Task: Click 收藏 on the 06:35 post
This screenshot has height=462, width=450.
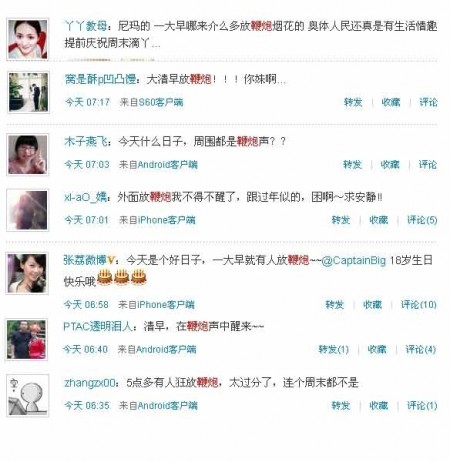Action: (x=378, y=405)
